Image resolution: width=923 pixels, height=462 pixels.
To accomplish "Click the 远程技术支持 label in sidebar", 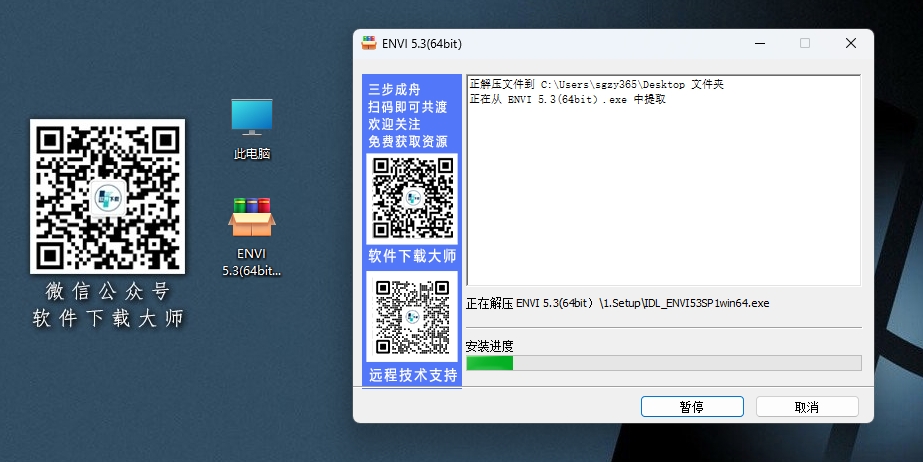I will click(413, 375).
